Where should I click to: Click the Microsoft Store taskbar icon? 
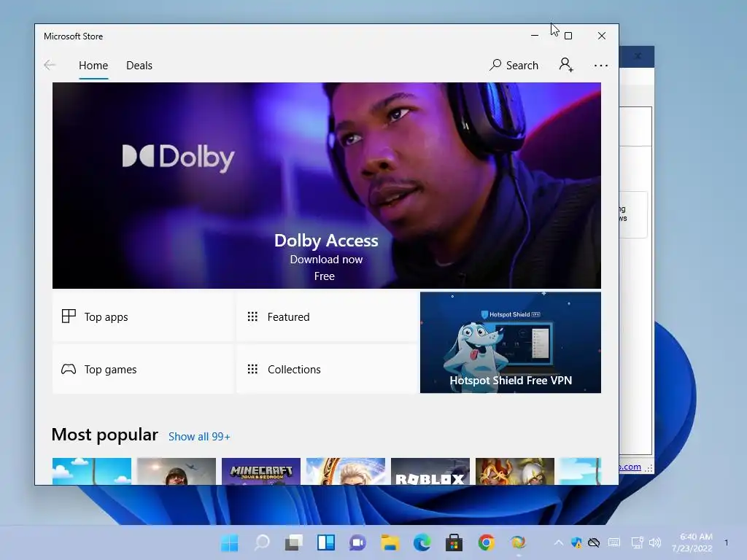click(x=454, y=542)
